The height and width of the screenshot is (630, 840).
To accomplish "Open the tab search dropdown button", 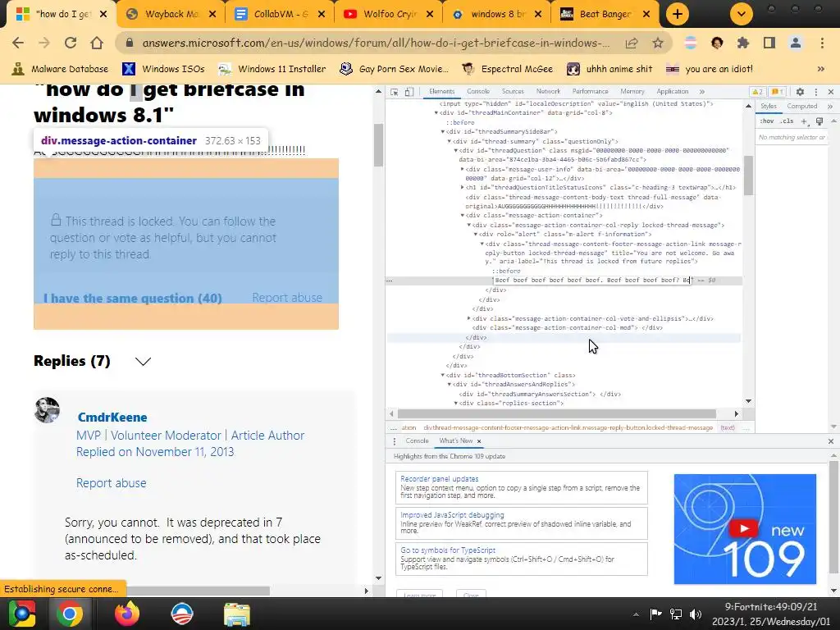I will coord(742,14).
